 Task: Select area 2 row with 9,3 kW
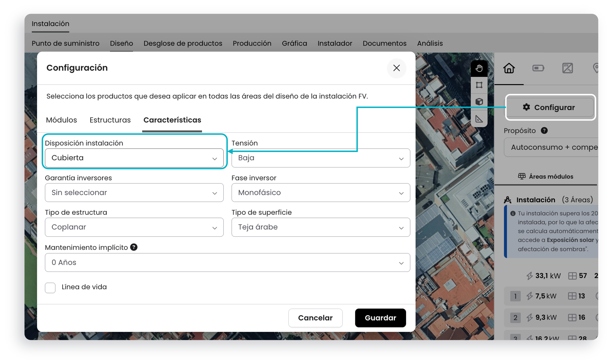[551, 317]
